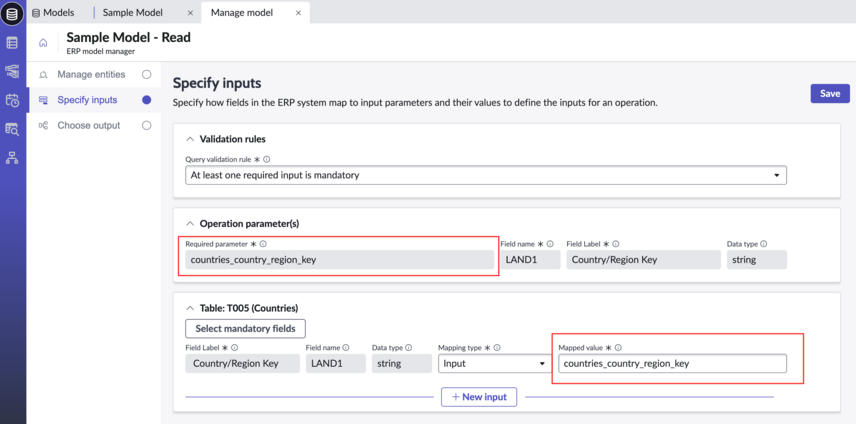Click the info icon next to Query validation rule
Image resolution: width=856 pixels, height=424 pixels.
(267, 160)
